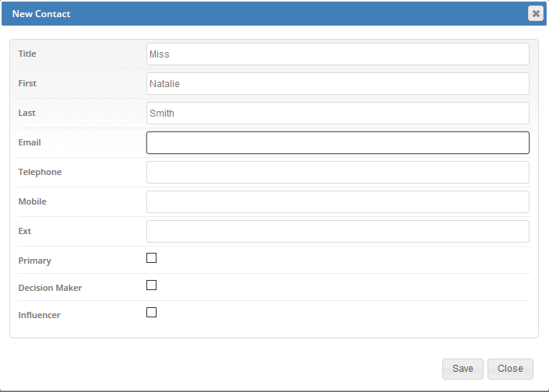Close the New Contact dialog with the X icon
549x392 pixels.
pos(535,14)
